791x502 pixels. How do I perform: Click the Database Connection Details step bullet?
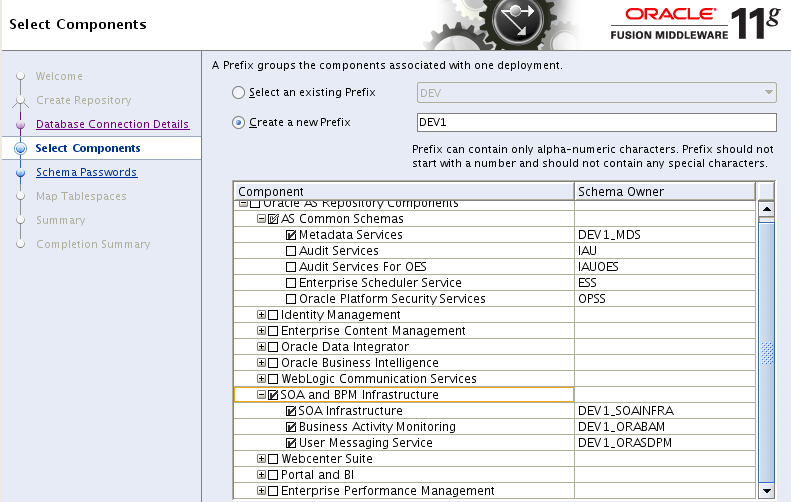tap(20, 125)
